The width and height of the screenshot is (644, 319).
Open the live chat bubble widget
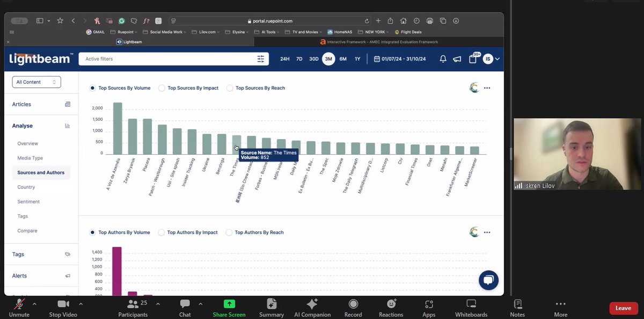(488, 280)
